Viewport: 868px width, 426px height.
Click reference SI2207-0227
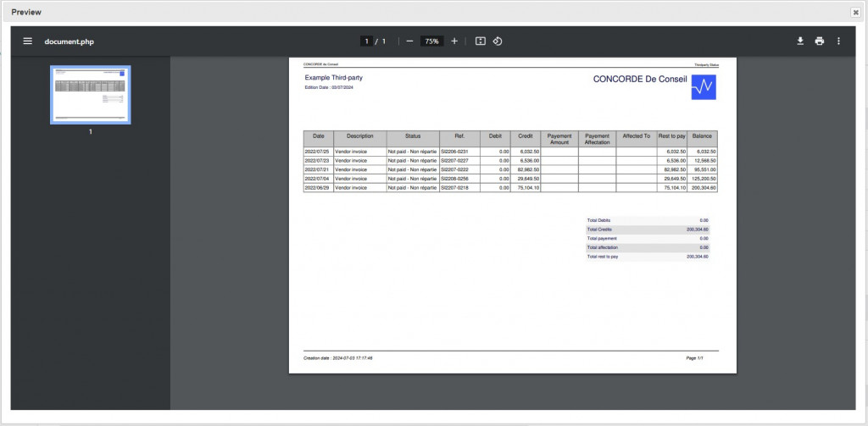(x=454, y=160)
